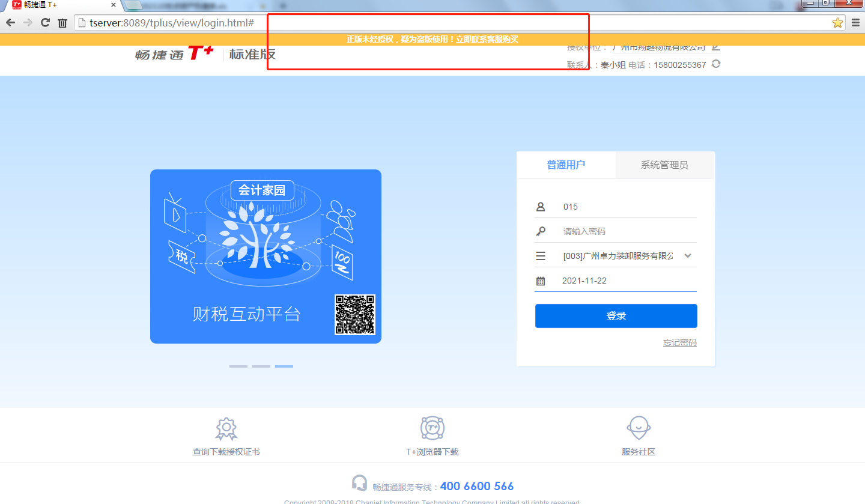Focus the username field showing 015
The width and height of the screenshot is (865, 504).
point(616,207)
